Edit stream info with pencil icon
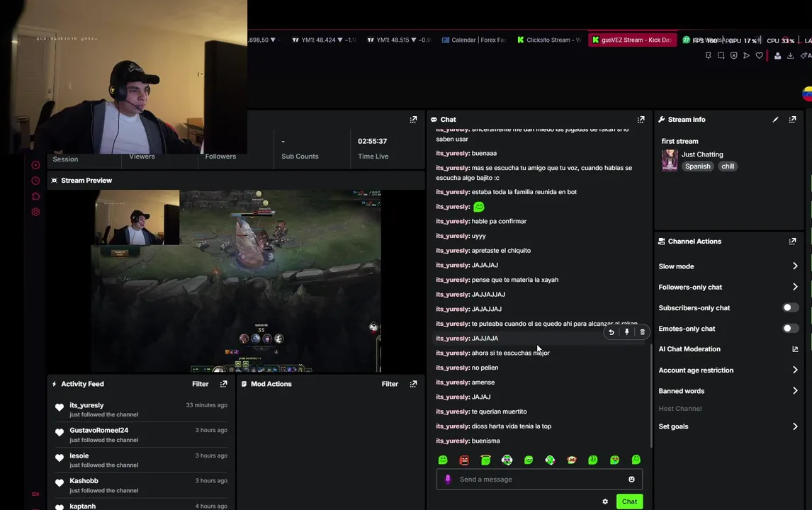Viewport: 812px width, 510px height. 775,120
